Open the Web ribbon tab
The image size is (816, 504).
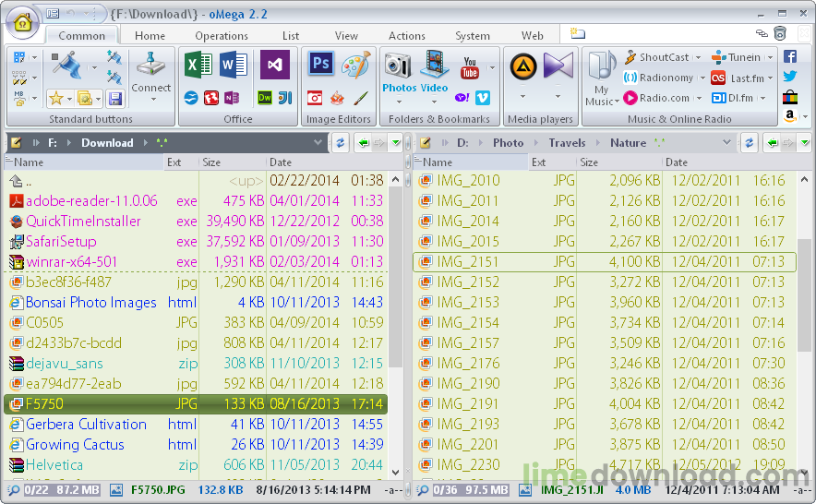pyautogui.click(x=532, y=35)
